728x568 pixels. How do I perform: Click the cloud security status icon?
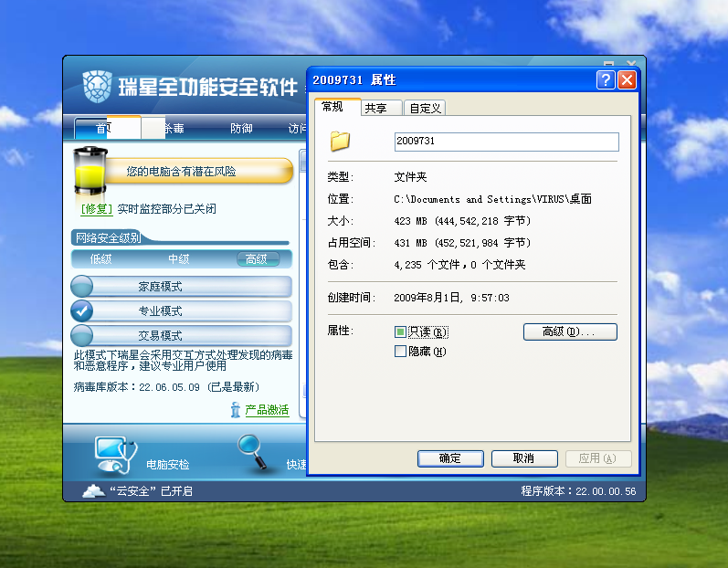93,491
